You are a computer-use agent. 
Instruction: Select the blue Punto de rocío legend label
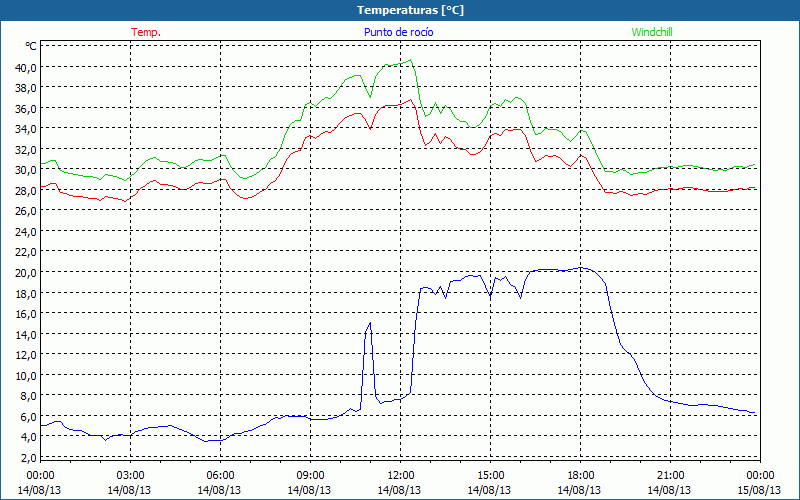399,32
